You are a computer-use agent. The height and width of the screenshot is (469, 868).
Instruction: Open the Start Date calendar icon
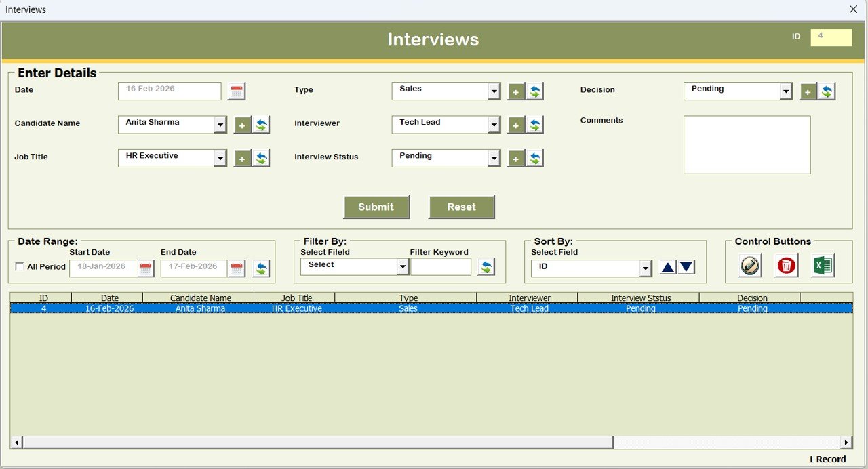coord(145,268)
